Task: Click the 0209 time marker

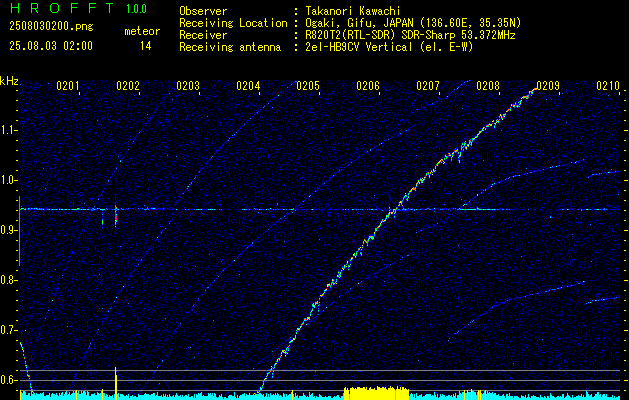Action: click(548, 85)
